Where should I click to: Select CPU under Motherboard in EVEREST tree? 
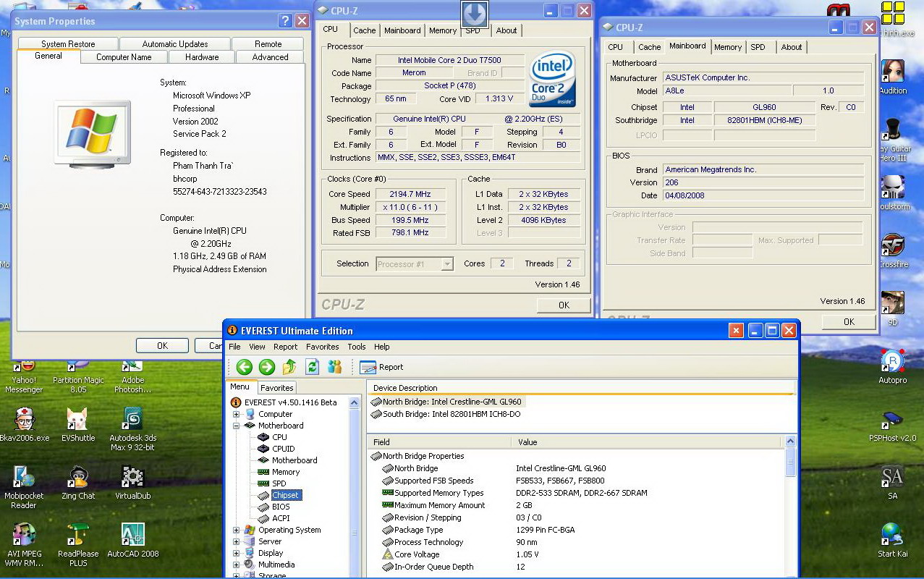tap(279, 437)
